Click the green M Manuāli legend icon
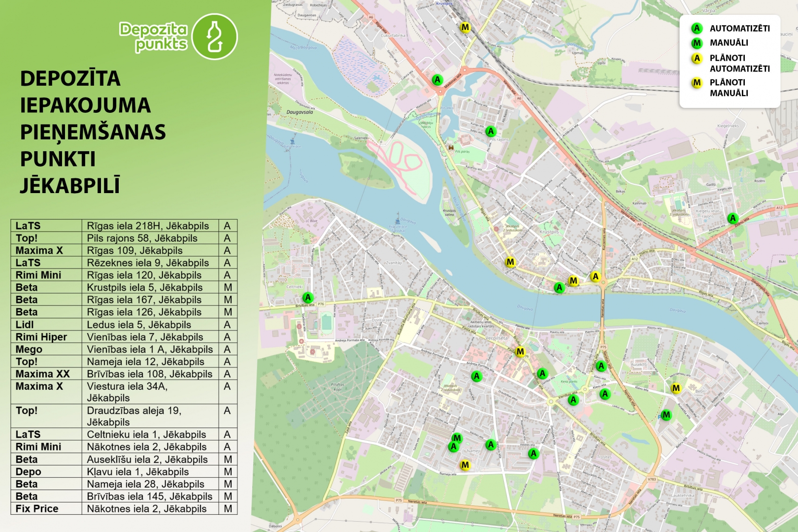Screen dimensions: 798x532 click(697, 43)
